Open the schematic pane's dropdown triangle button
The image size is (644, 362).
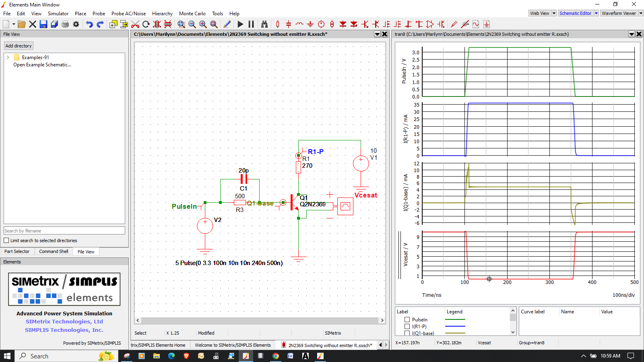[378, 34]
